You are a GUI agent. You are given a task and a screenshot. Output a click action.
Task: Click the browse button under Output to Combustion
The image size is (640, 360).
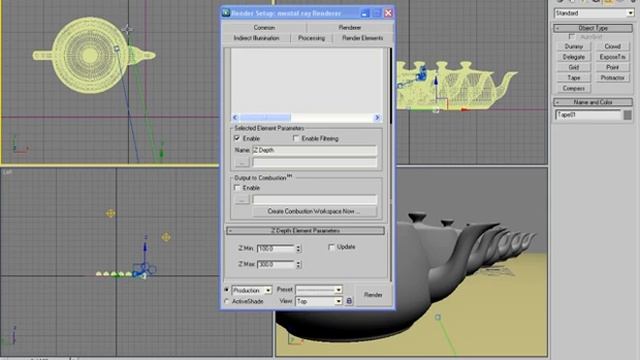coord(242,200)
